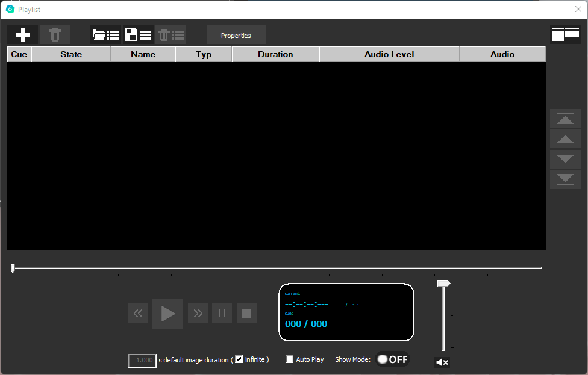Open the Properties button
This screenshot has height=375, width=588.
(236, 36)
